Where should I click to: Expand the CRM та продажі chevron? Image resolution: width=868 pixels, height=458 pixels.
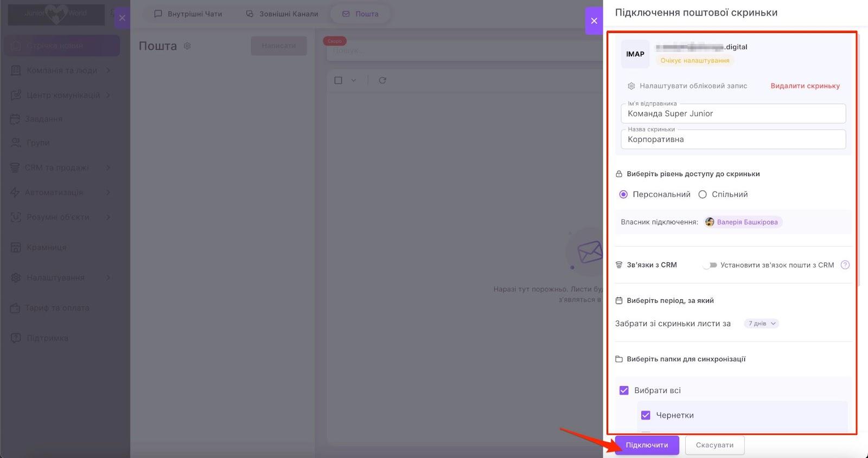coord(108,167)
